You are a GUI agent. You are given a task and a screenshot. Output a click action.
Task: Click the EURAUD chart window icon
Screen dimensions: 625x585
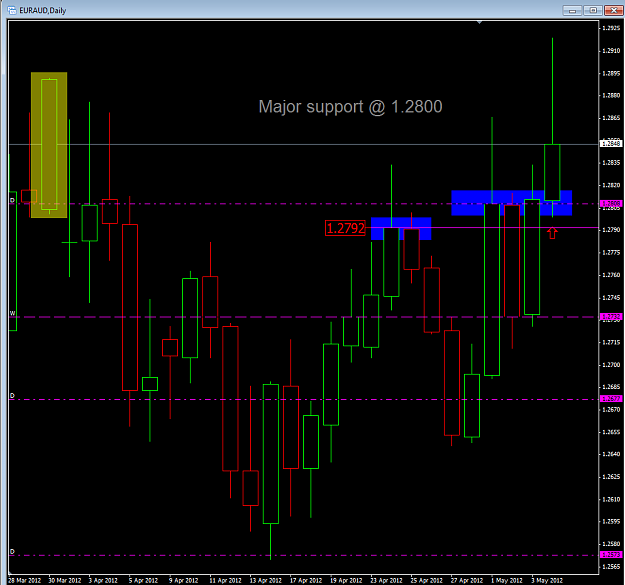12,10
